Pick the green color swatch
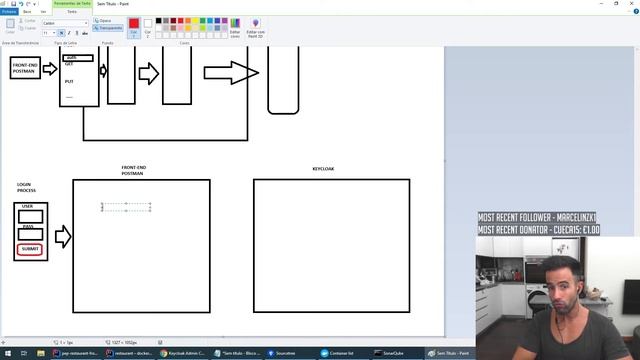 click(202, 20)
